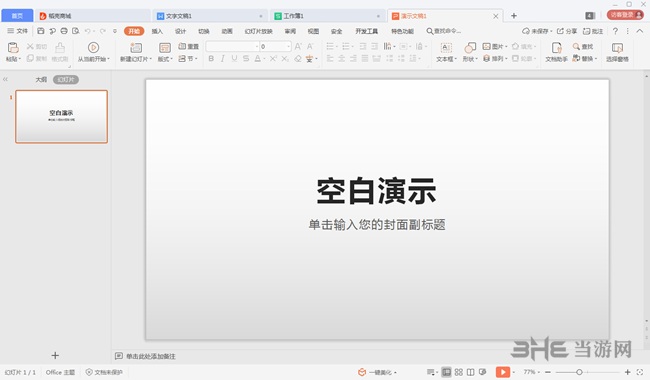
Task: Switch to Slide Sorter view in status bar
Action: coord(458,372)
